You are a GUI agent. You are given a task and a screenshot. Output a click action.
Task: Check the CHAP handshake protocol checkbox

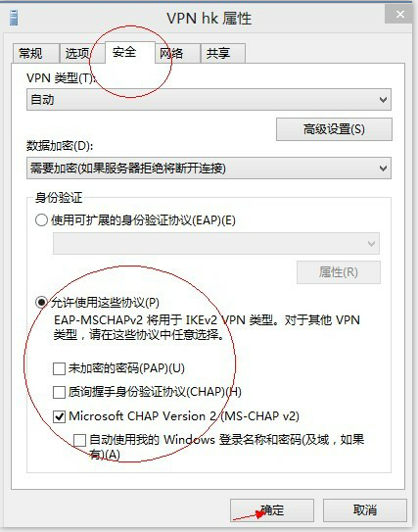coord(59,392)
